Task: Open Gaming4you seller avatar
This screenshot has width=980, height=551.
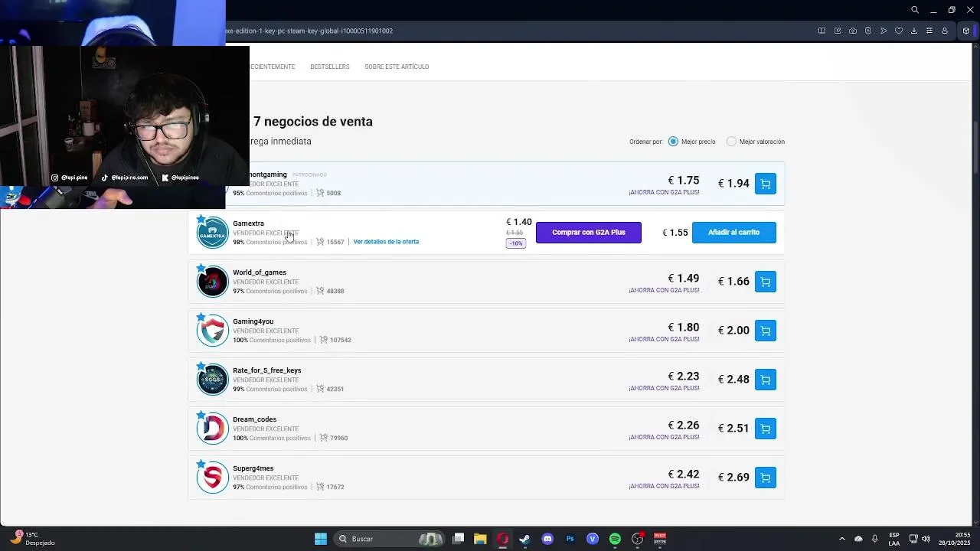Action: (212, 331)
